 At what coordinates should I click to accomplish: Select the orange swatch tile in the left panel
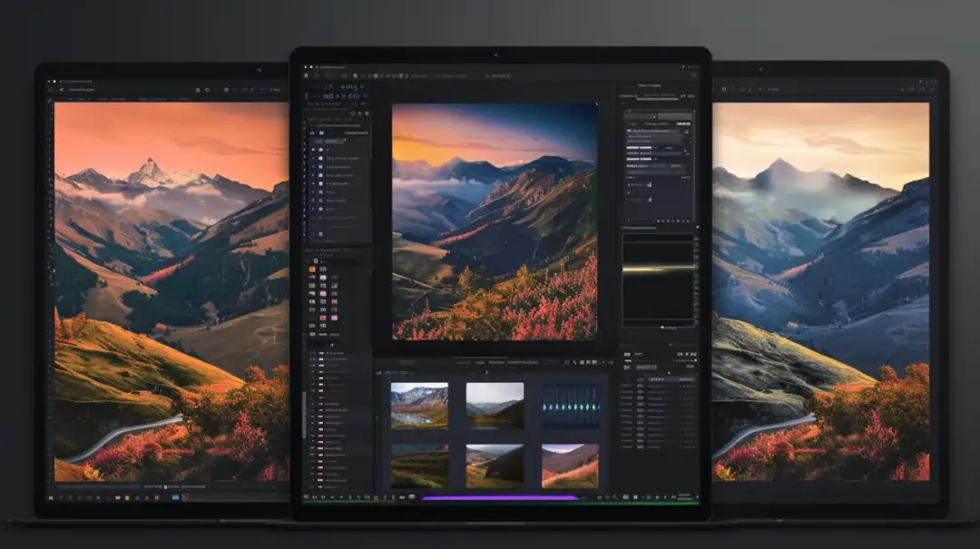[x=312, y=270]
